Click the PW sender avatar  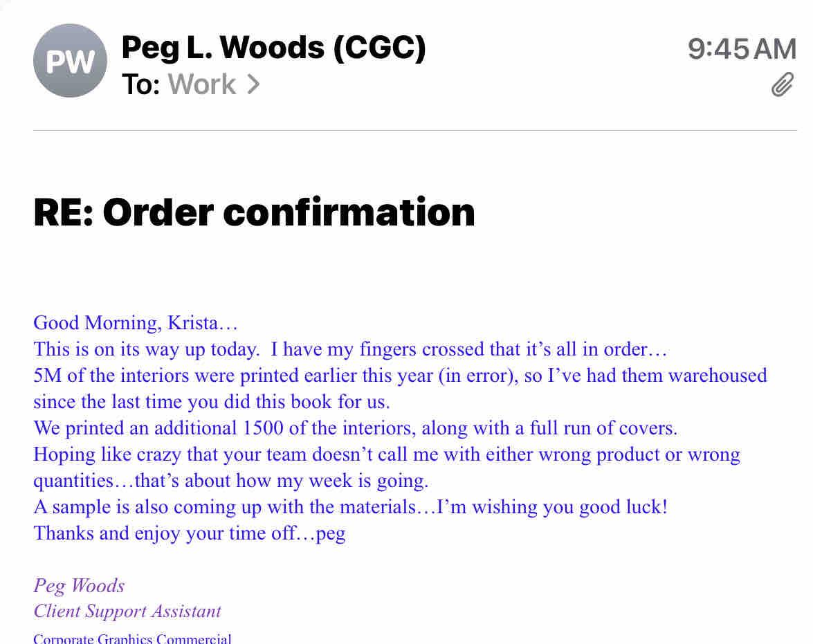tap(70, 62)
